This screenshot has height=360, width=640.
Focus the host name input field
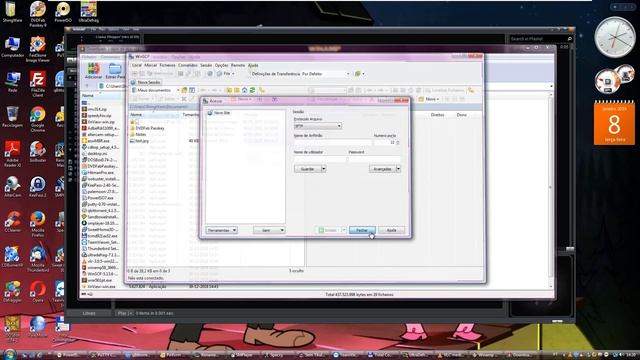tap(333, 142)
